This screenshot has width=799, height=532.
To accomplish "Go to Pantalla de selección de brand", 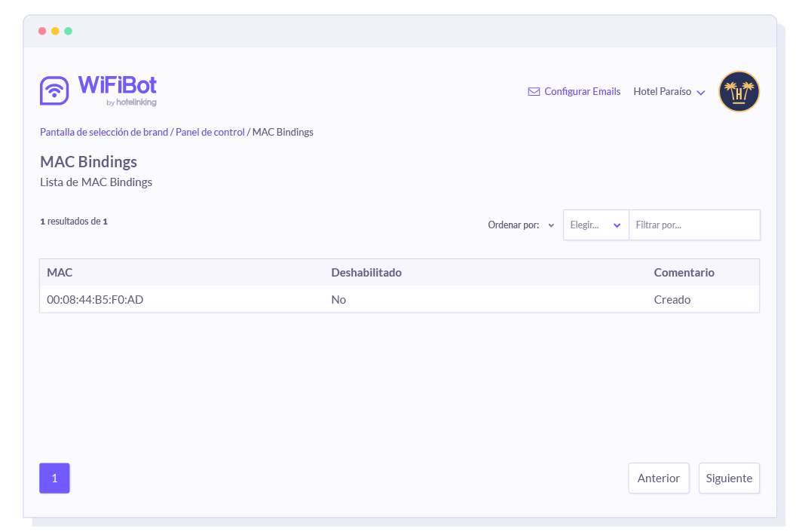I will pyautogui.click(x=104, y=132).
